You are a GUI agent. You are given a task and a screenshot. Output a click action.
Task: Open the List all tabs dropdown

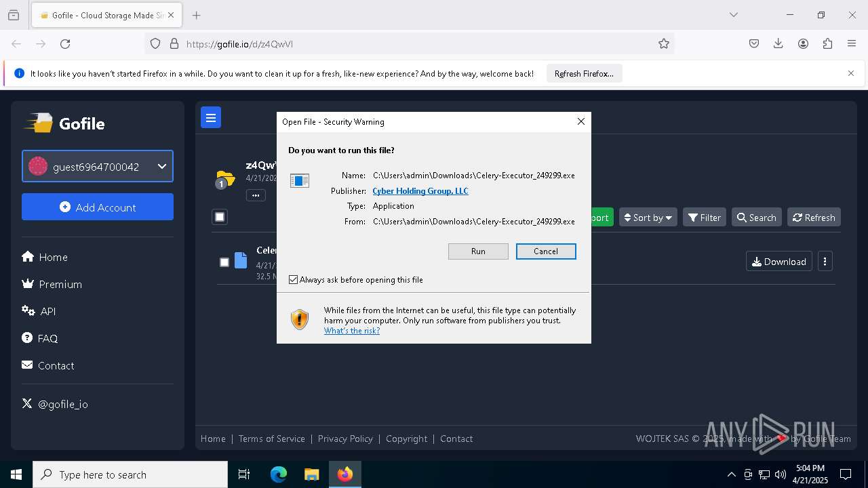coord(734,15)
